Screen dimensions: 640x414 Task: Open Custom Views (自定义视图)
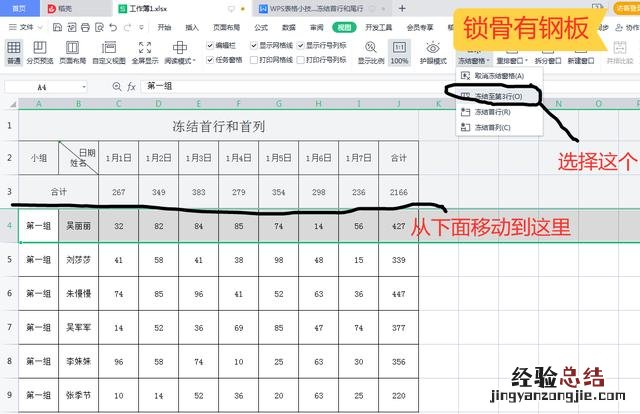109,52
